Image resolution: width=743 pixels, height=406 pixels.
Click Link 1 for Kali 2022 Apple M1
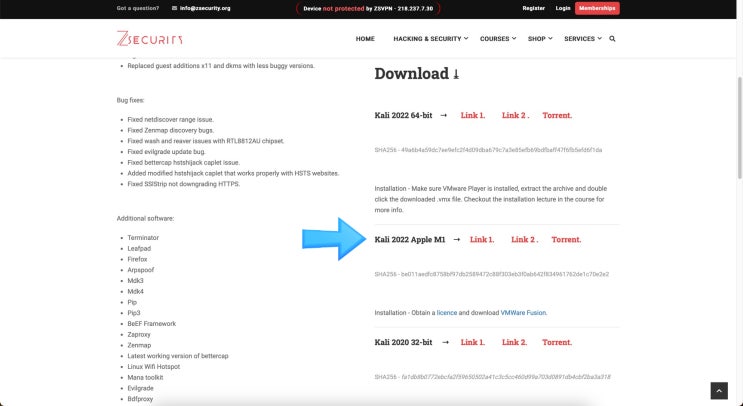point(482,239)
